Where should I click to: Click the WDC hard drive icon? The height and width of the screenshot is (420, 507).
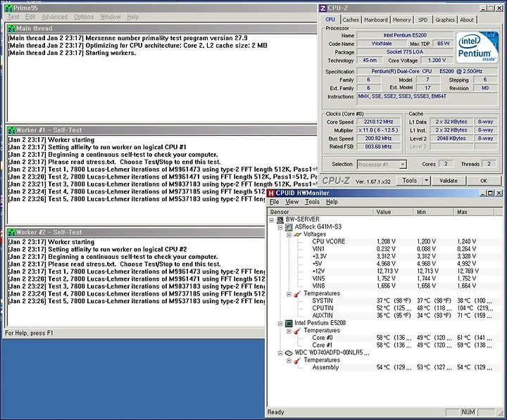pos(289,353)
